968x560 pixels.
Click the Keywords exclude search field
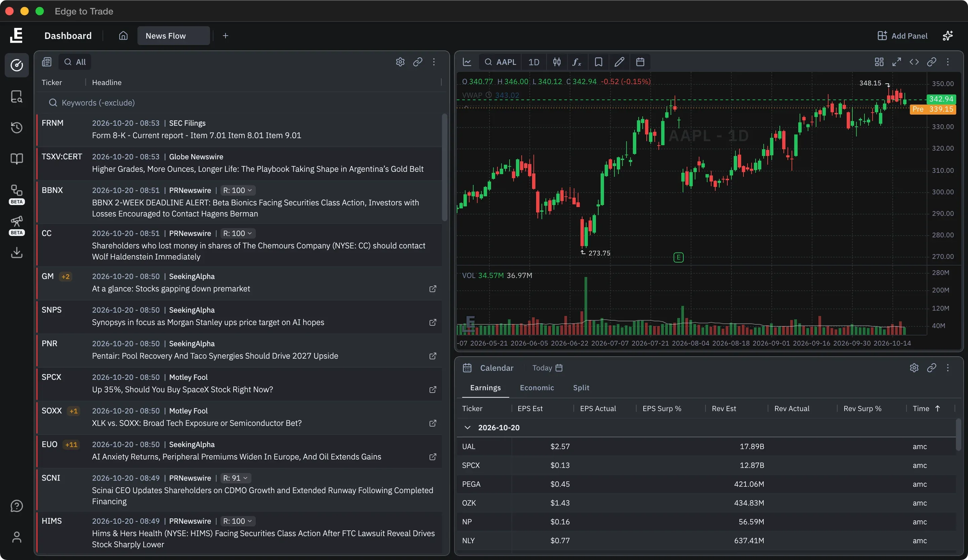(242, 103)
